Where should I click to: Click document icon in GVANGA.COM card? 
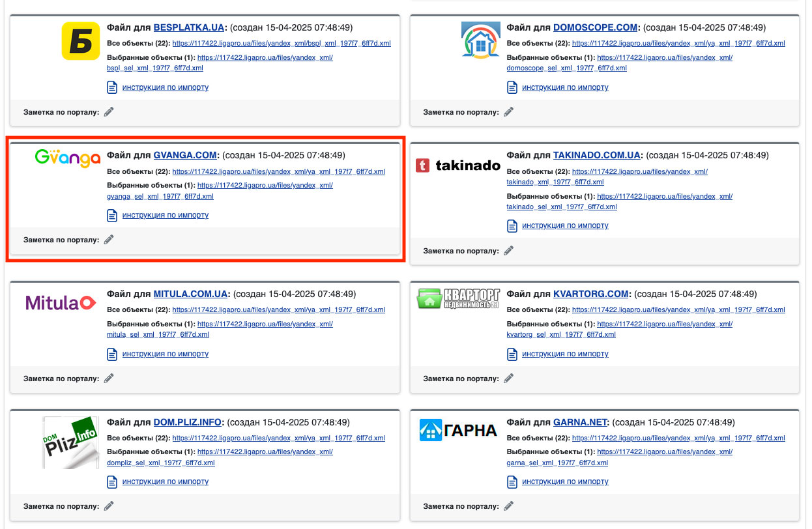pos(112,215)
